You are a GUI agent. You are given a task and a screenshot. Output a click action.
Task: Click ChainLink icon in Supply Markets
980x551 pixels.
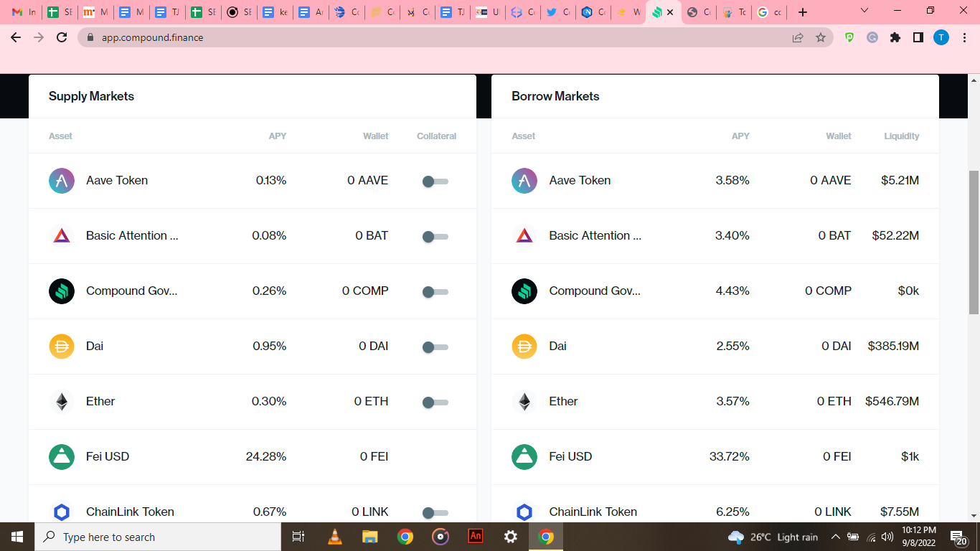click(62, 512)
